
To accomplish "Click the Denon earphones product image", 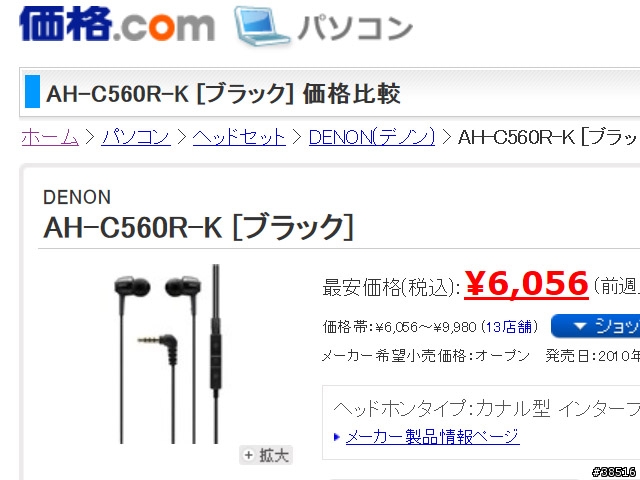I will 168,354.
